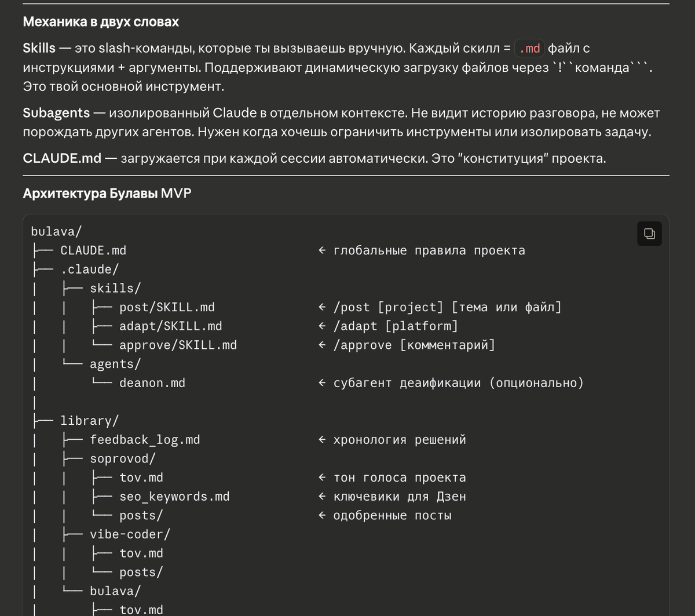Click the 'vibe-coder/' folder line
The width and height of the screenshot is (695, 616).
pos(130,534)
